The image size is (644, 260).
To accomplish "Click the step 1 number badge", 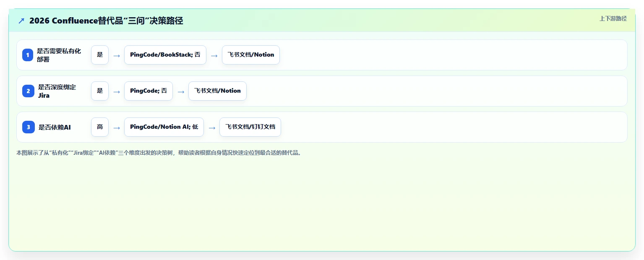I will click(28, 55).
